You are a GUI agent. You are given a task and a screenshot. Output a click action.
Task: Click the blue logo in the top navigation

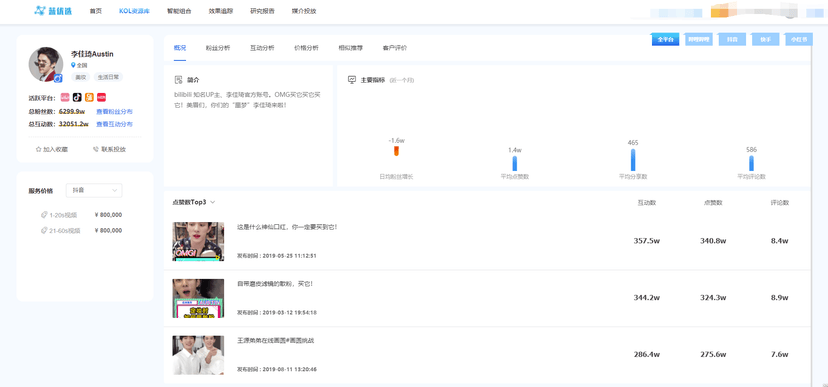coord(53,11)
